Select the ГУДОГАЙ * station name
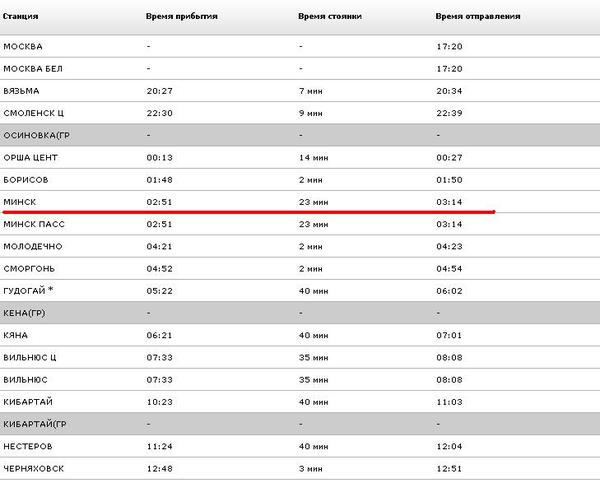Screen dimensions: 600x483 click(x=29, y=290)
